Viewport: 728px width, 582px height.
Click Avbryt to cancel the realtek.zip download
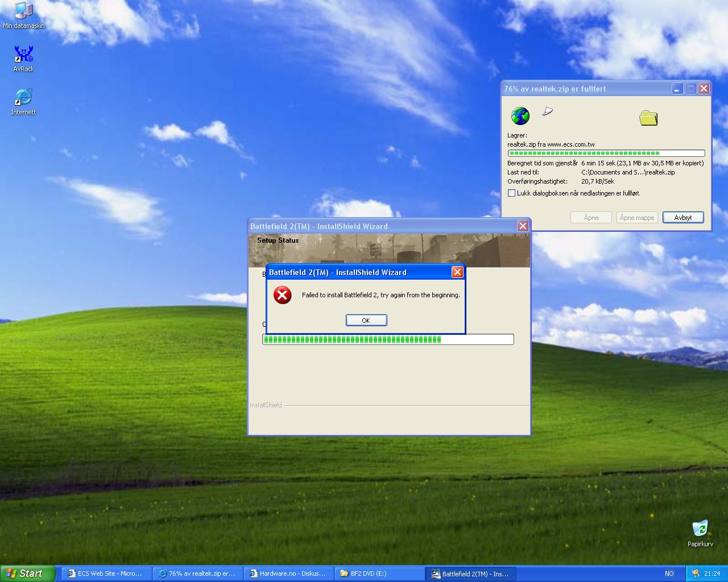point(683,218)
